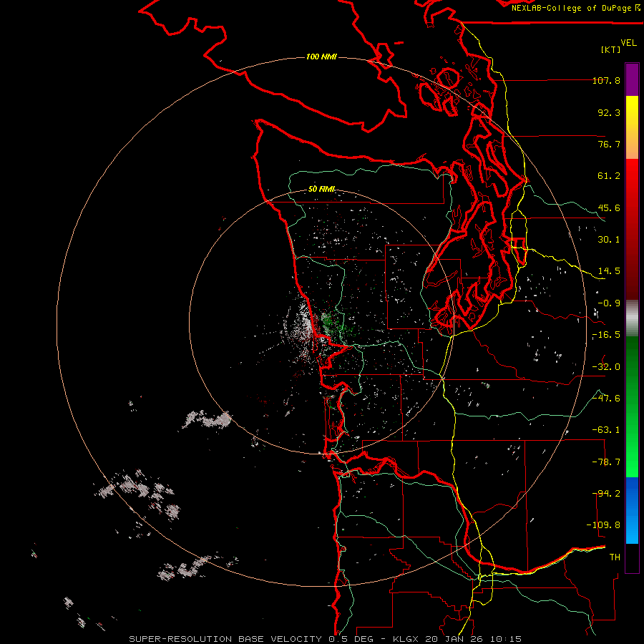Click the red segment of velocity color bar
The image size is (644, 644).
click(632, 229)
